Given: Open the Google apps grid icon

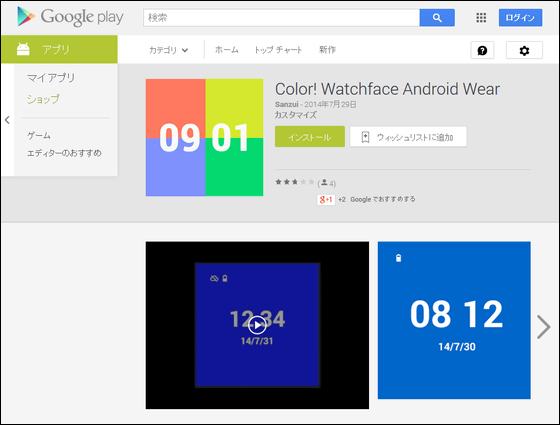Looking at the screenshot, I should [x=481, y=18].
